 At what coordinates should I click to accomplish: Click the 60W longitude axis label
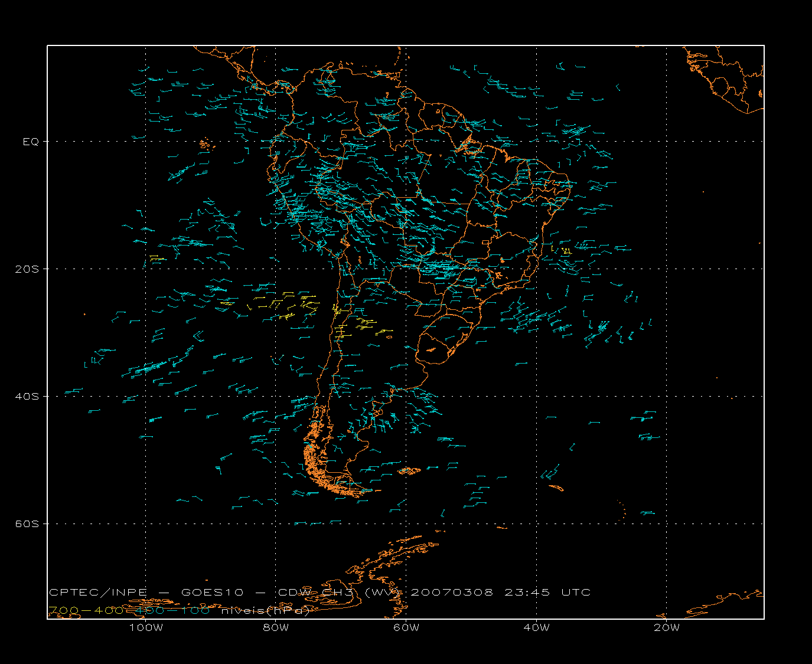tap(406, 627)
